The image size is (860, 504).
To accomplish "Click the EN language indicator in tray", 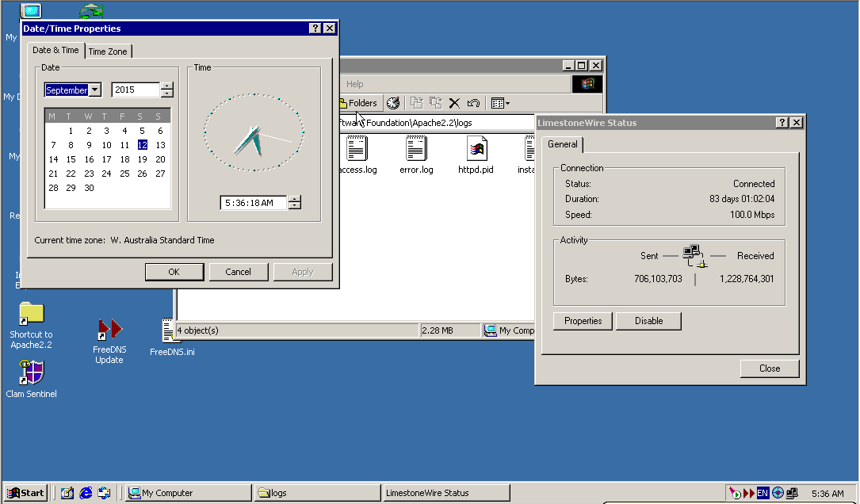I will click(x=763, y=492).
